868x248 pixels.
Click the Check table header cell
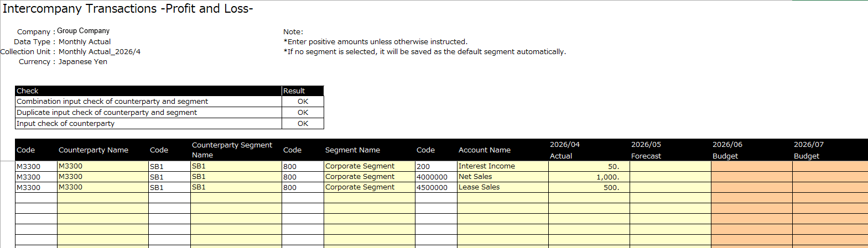point(148,91)
